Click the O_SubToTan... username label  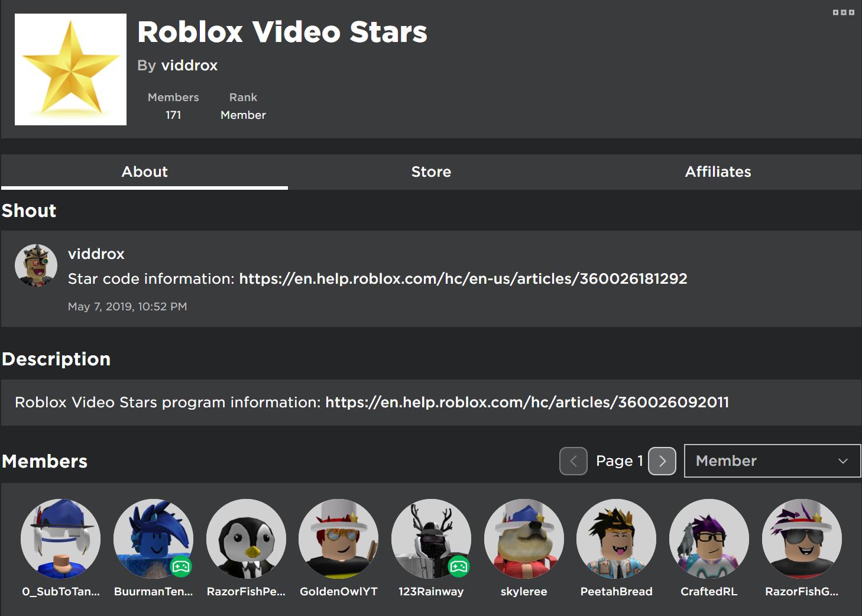tap(61, 591)
